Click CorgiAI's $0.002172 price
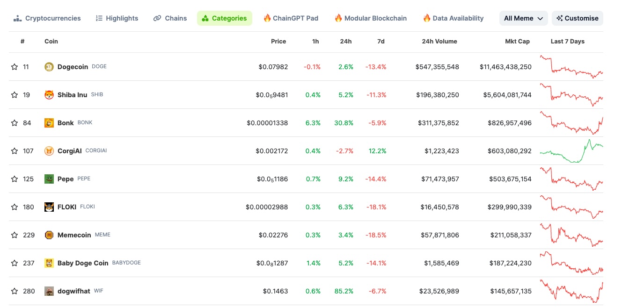The width and height of the screenshot is (644, 307). coord(272,151)
